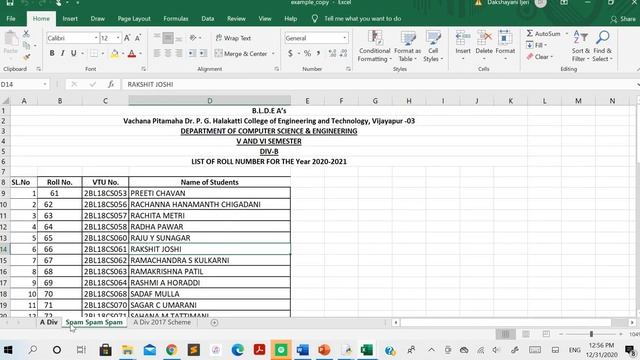Adjust the zoom slider
Screen dimensions: 640x360
click(x=591, y=334)
